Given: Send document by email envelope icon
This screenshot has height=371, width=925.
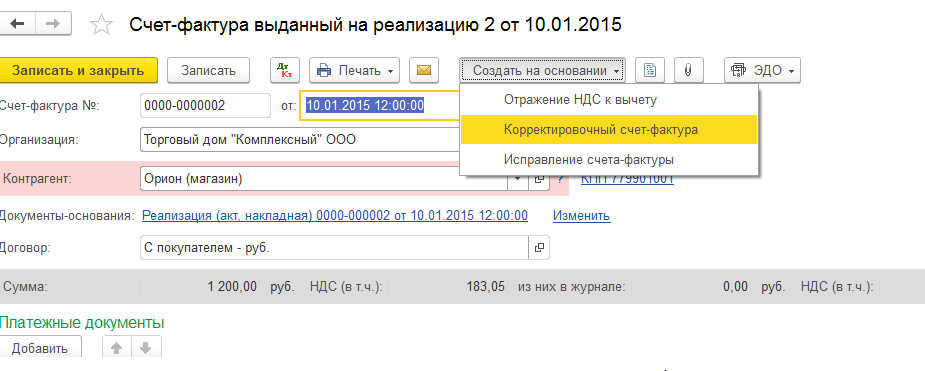Looking at the screenshot, I should (x=424, y=70).
